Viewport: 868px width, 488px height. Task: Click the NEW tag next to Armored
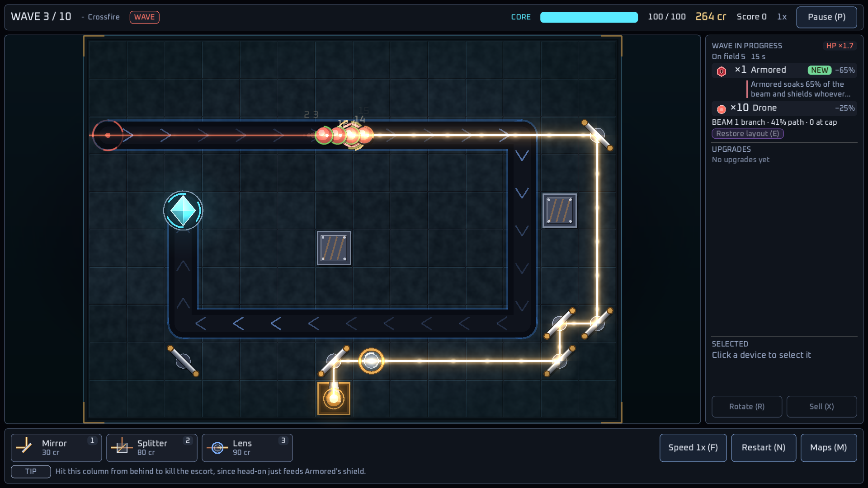coord(819,70)
